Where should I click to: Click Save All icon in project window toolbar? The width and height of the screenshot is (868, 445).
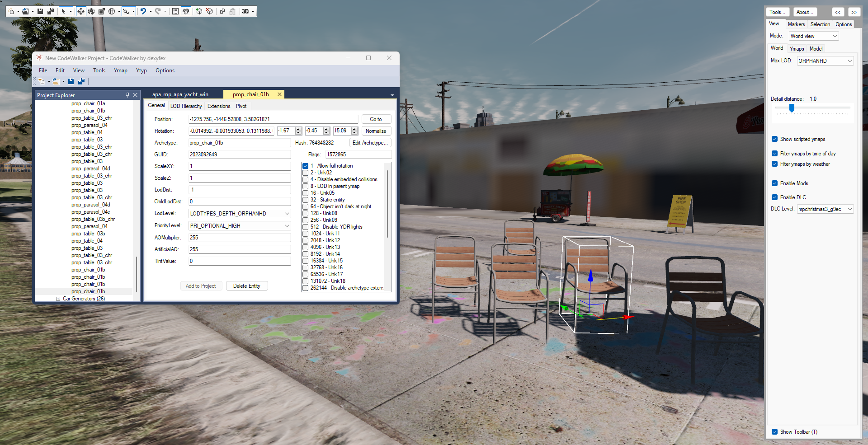81,81
